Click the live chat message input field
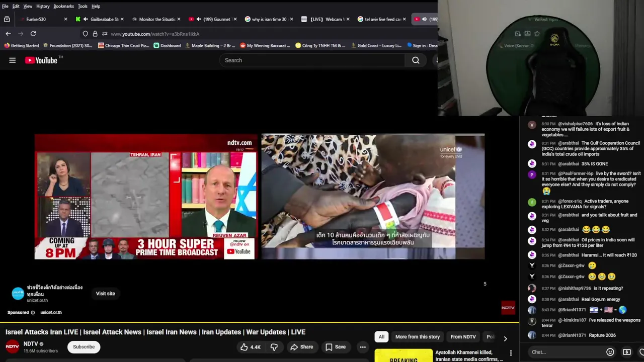 (566, 352)
